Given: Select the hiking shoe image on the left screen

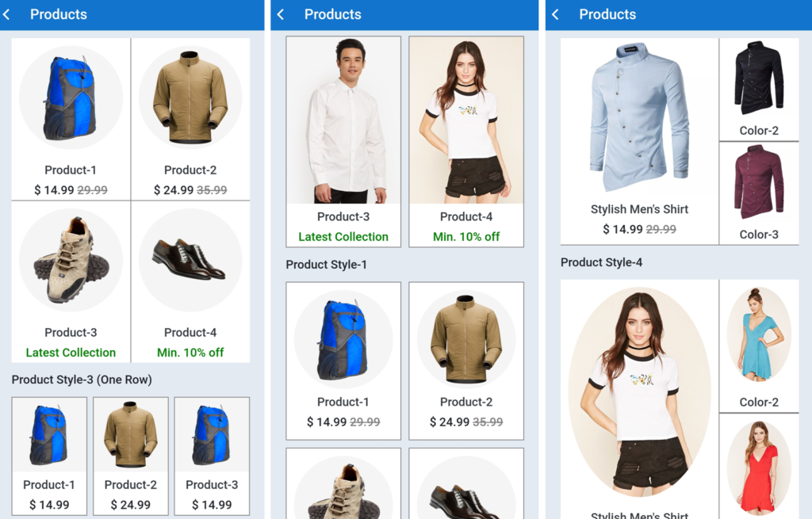Looking at the screenshot, I should pos(71,260).
